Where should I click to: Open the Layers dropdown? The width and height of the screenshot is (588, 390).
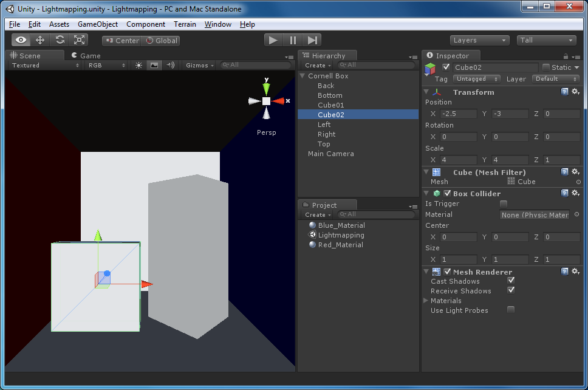pyautogui.click(x=480, y=40)
